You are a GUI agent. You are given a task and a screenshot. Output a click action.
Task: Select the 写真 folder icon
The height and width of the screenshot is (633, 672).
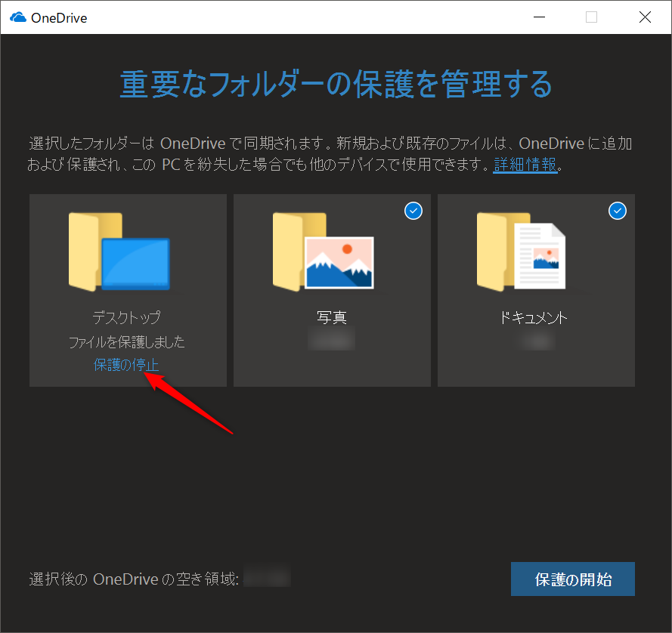tap(323, 252)
